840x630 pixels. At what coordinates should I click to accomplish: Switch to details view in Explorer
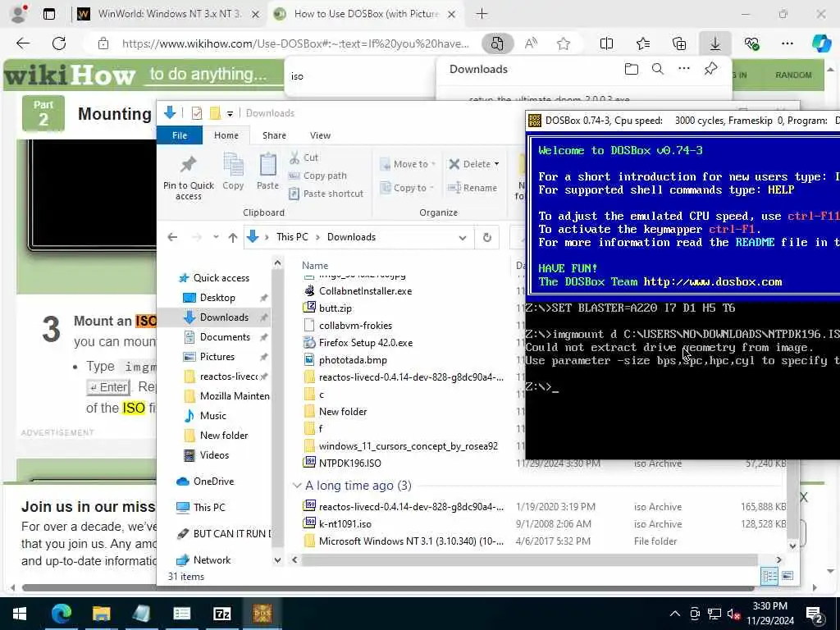pyautogui.click(x=769, y=576)
